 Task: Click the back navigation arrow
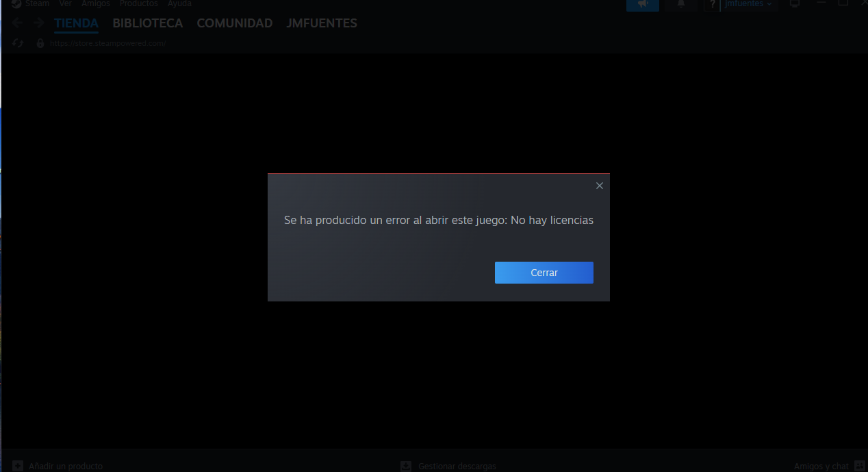coord(18,23)
